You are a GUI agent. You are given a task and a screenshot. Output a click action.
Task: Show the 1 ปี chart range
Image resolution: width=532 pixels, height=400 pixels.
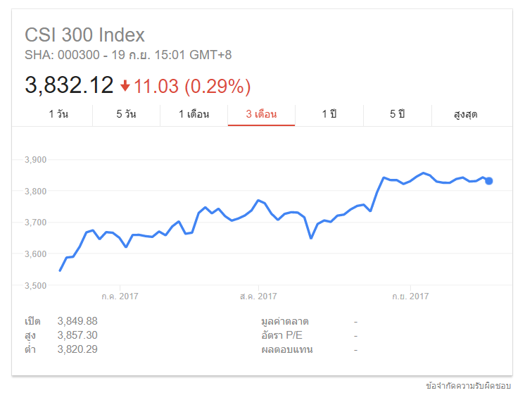coord(329,114)
